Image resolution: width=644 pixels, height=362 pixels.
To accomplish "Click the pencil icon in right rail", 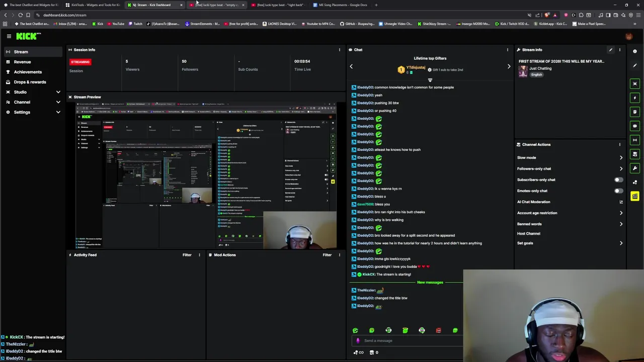I will point(635,65).
